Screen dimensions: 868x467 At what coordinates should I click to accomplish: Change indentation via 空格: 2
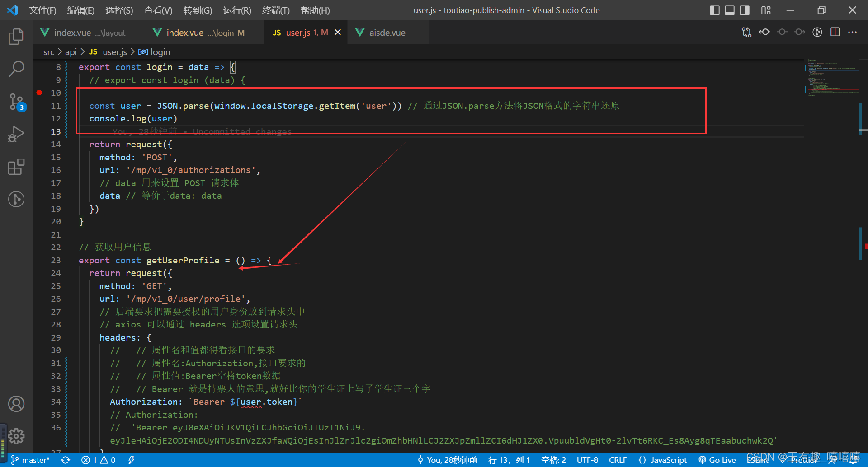pos(553,460)
